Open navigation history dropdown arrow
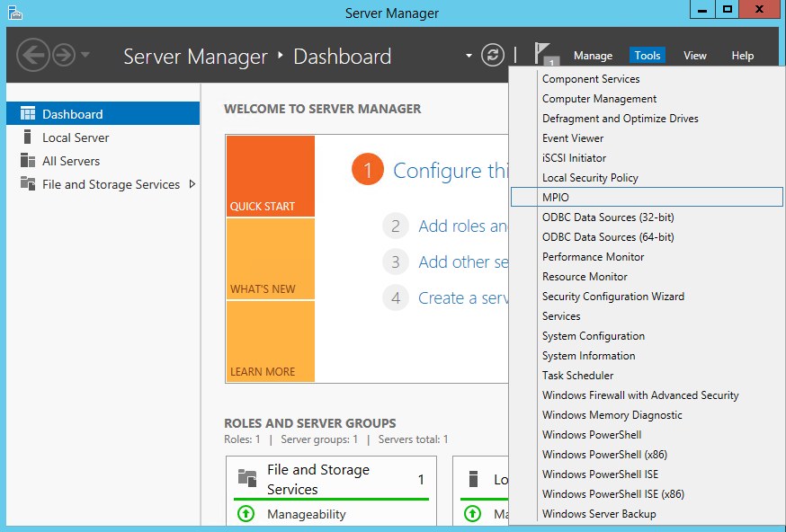786x532 pixels. [x=85, y=55]
